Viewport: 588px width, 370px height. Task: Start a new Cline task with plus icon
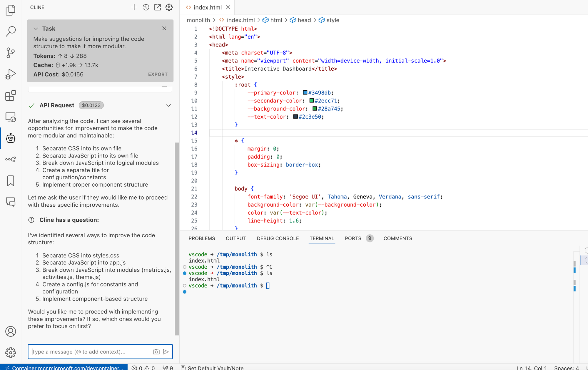click(134, 7)
